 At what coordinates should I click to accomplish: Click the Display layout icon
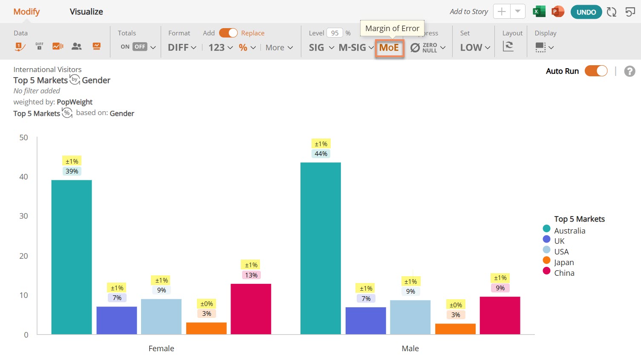(540, 47)
